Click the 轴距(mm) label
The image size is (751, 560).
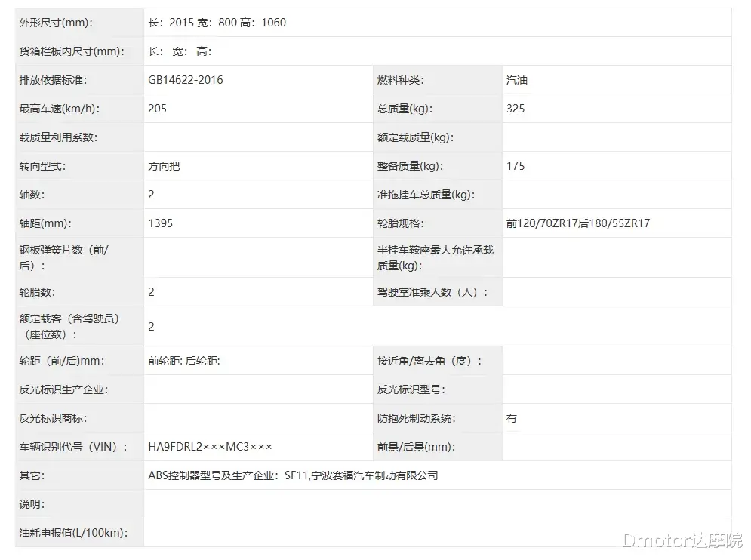tap(45, 223)
